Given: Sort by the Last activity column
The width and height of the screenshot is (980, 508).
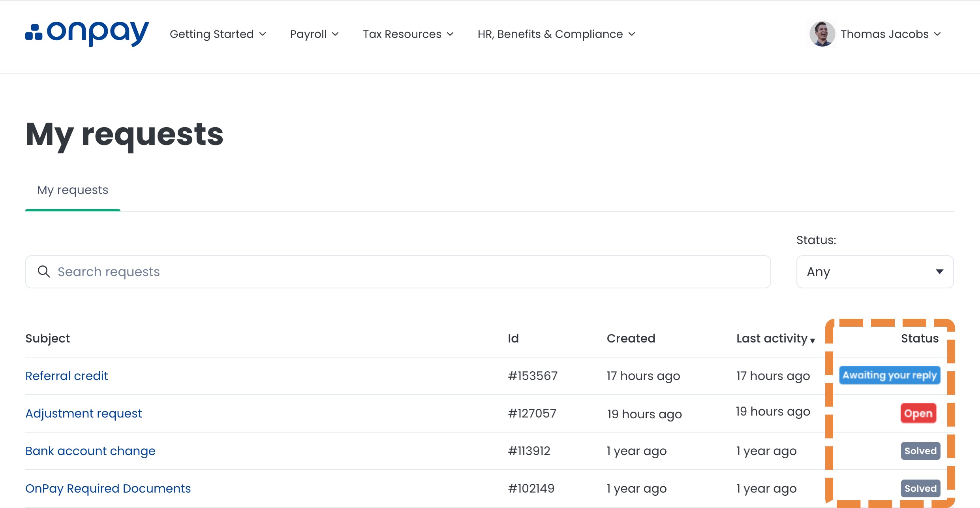Looking at the screenshot, I should coord(775,339).
